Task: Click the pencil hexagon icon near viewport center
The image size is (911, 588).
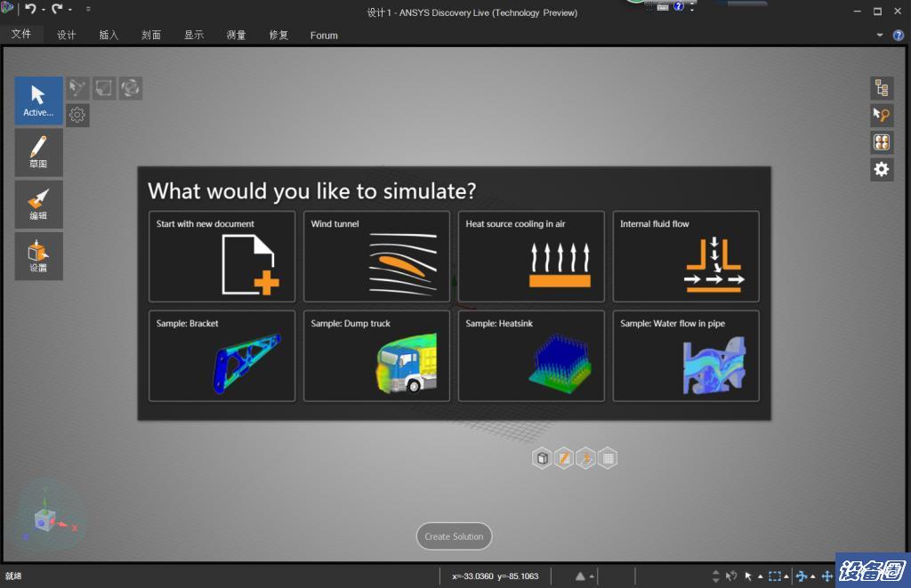Action: [564, 458]
